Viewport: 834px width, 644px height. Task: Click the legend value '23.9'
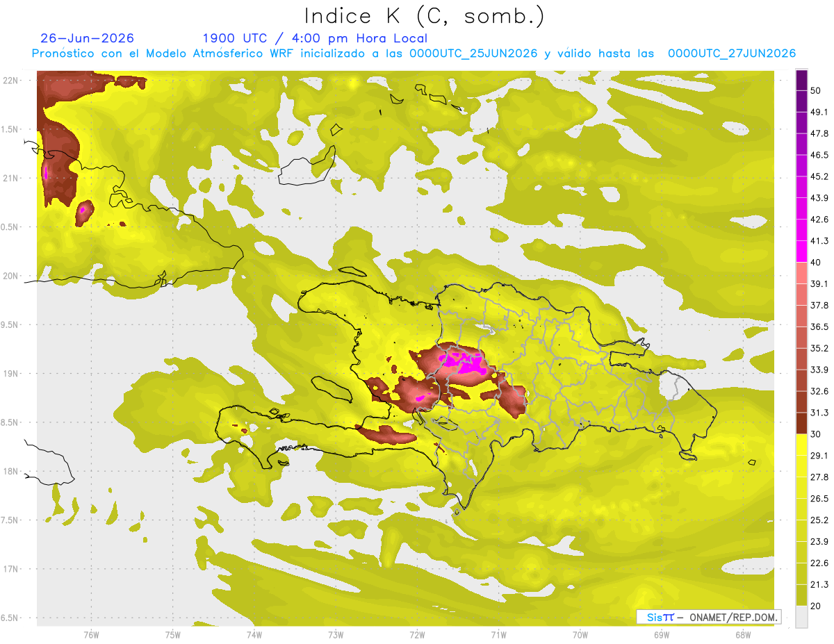(819, 542)
